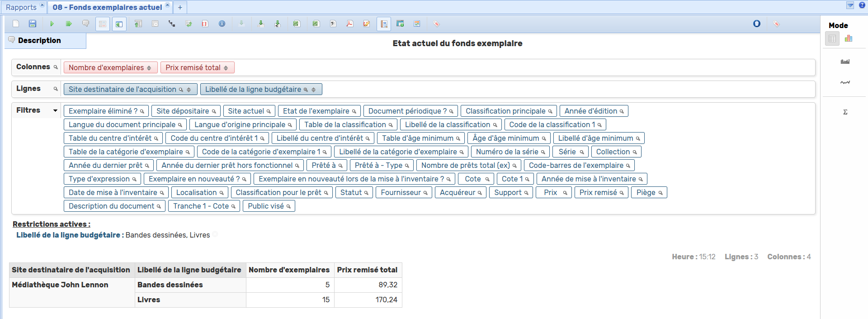Select the wavy line chart icon
This screenshot has height=319, width=868.
(x=845, y=82)
